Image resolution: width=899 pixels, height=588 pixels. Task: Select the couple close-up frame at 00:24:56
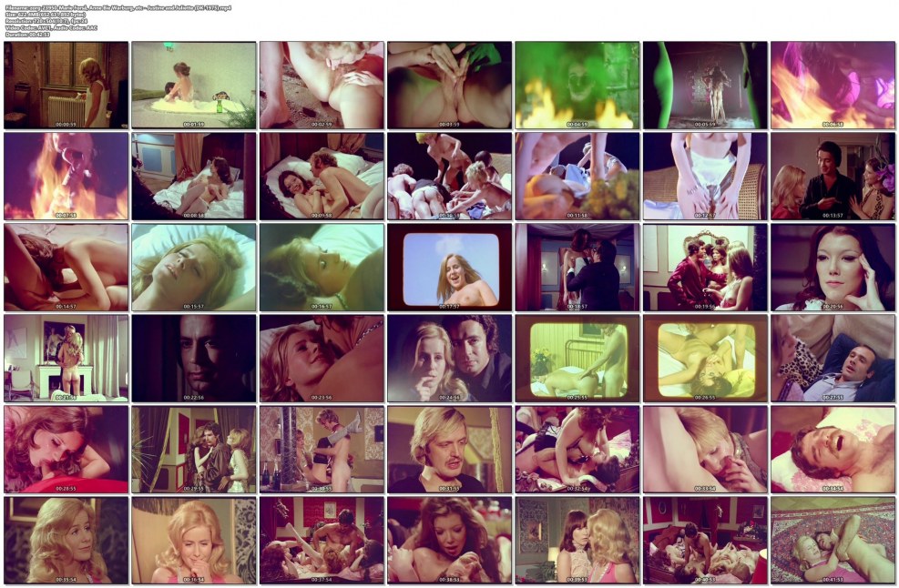[448, 358]
